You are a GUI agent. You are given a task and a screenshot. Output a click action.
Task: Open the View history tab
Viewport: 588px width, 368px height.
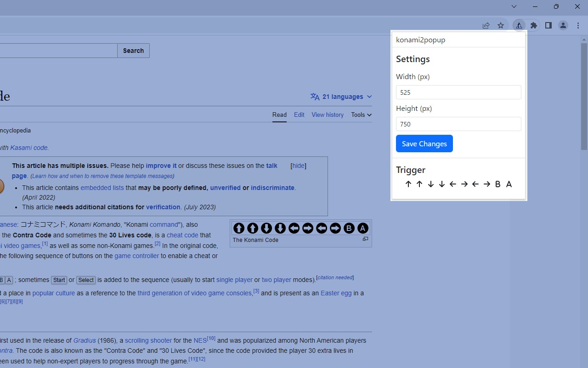coord(328,115)
